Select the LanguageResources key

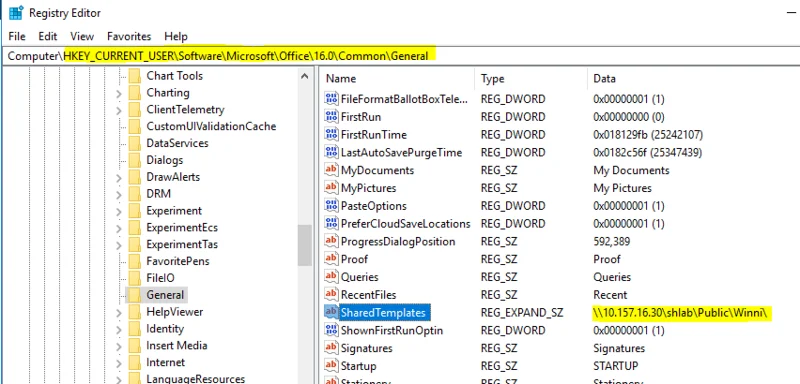click(195, 379)
